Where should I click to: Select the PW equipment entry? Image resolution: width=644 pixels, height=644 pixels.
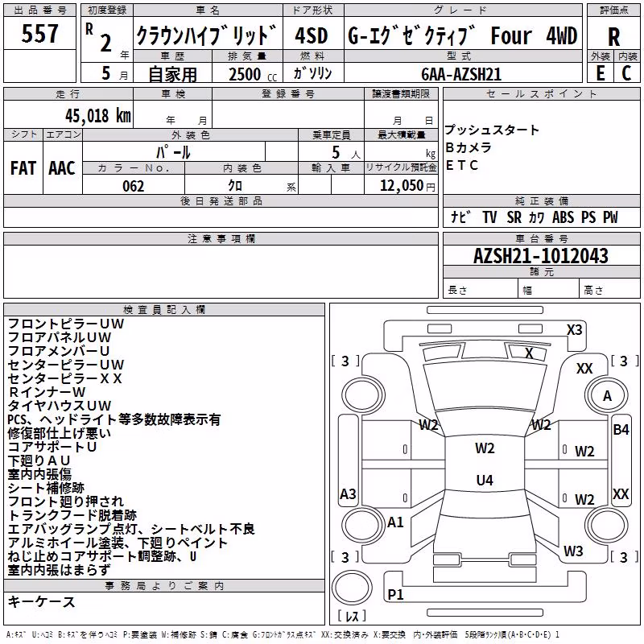coord(610,217)
